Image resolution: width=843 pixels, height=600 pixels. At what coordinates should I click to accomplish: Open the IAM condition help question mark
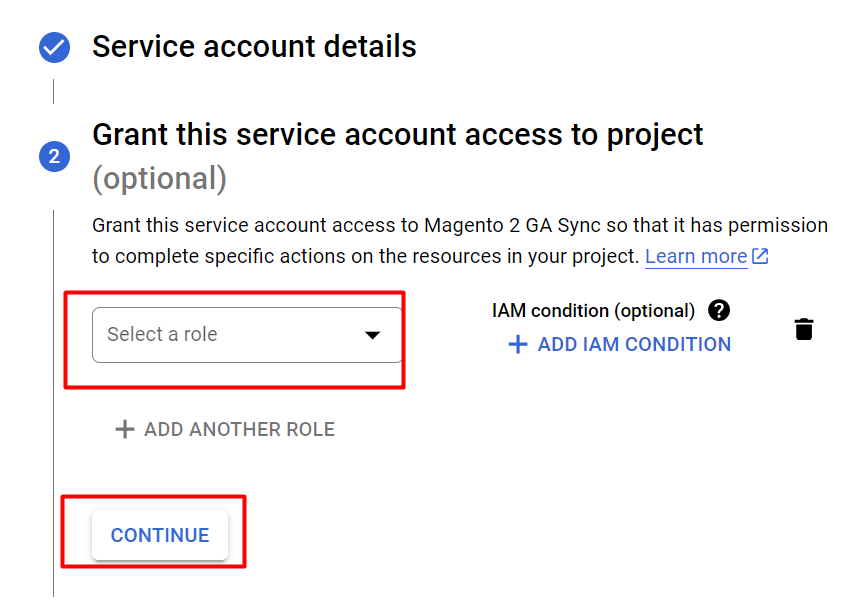[x=718, y=311]
